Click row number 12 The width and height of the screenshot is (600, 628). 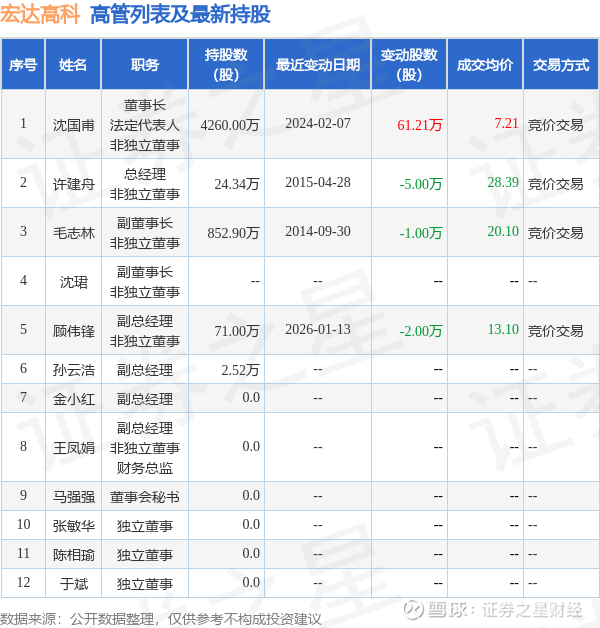pyautogui.click(x=23, y=582)
